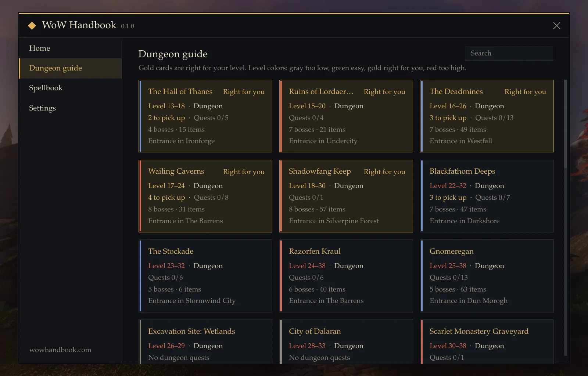Click 'Entrance in Undercity' text
This screenshot has width=588, height=376.
pos(323,141)
